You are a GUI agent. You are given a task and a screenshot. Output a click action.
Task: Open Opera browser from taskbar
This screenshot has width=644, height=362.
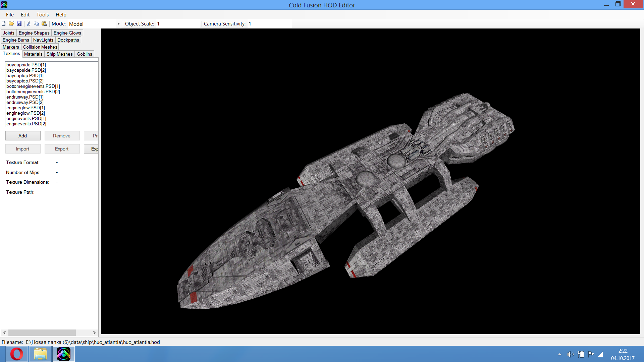pos(17,354)
